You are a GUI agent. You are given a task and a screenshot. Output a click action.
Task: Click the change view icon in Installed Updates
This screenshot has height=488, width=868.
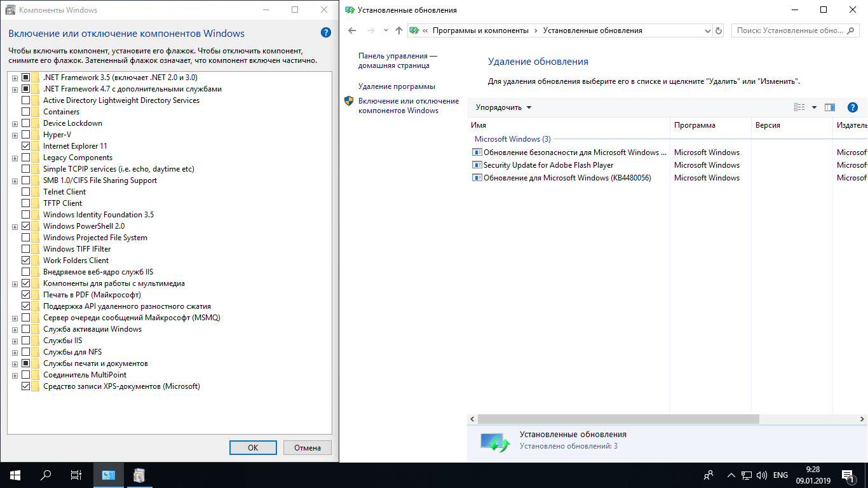click(800, 107)
